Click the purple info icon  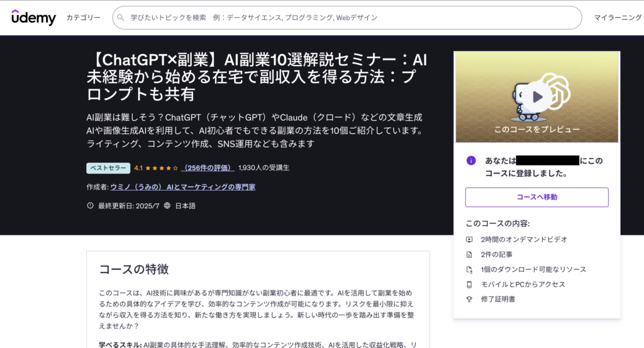click(471, 160)
